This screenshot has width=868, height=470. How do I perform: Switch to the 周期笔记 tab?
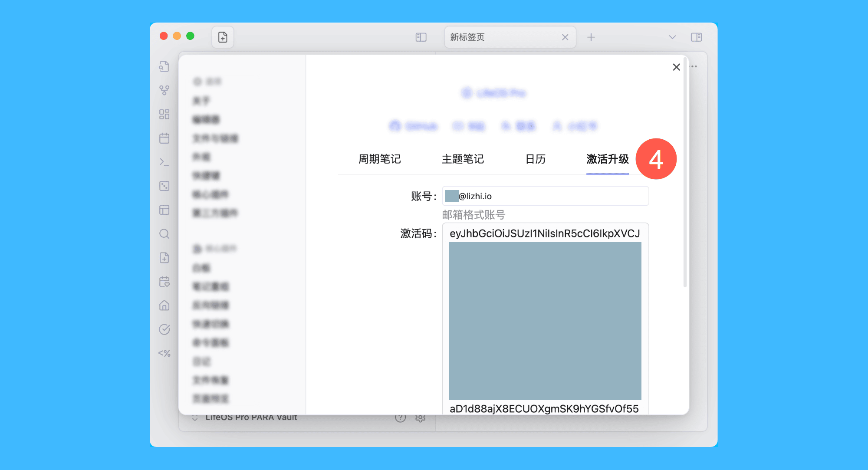(380, 159)
